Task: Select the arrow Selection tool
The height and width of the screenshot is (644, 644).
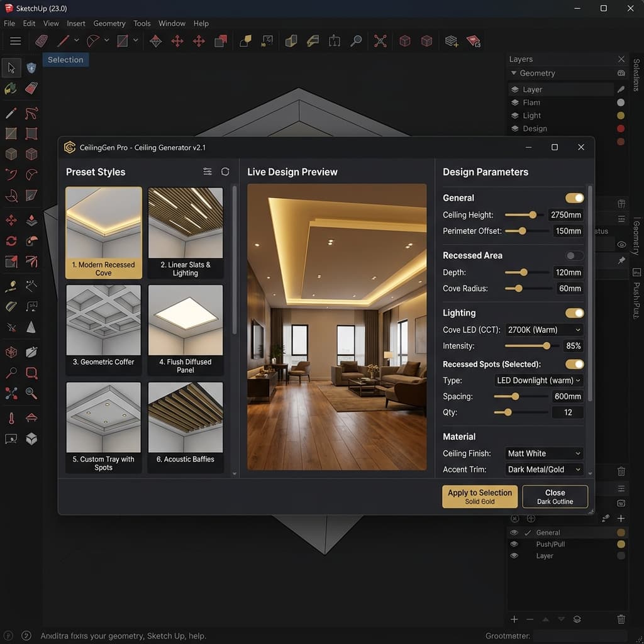Action: [x=11, y=68]
